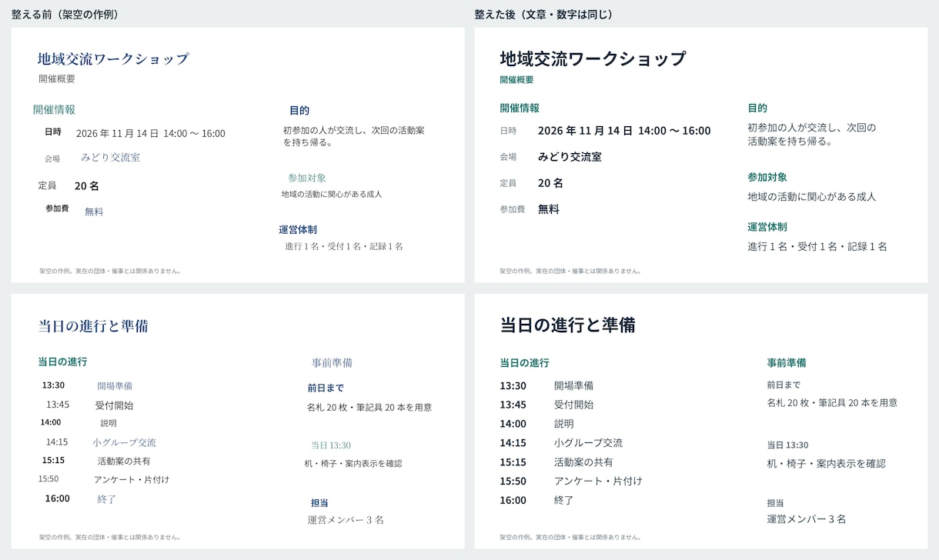
Task: Click "20 名" value in the 整える前 slide
Action: tap(87, 185)
